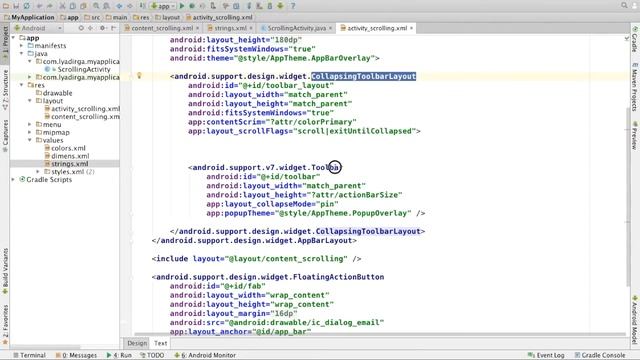Select the Text view tab
Image resolution: width=640 pixels, height=360 pixels.
pos(160,343)
